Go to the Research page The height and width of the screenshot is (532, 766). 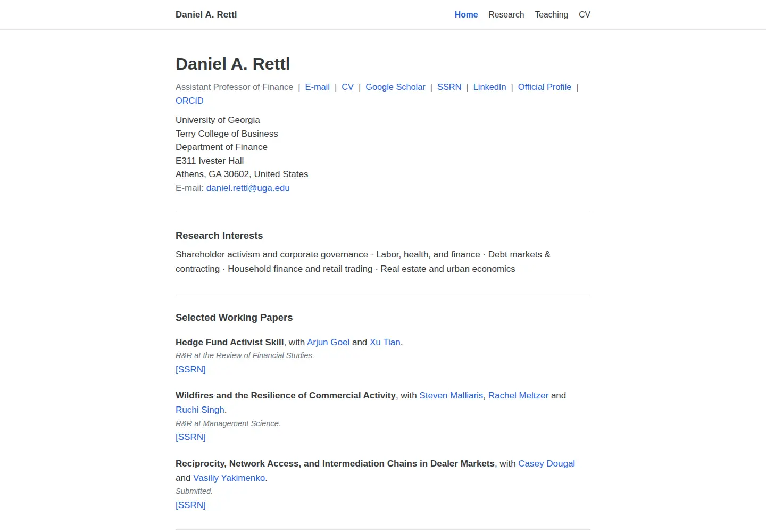point(506,15)
